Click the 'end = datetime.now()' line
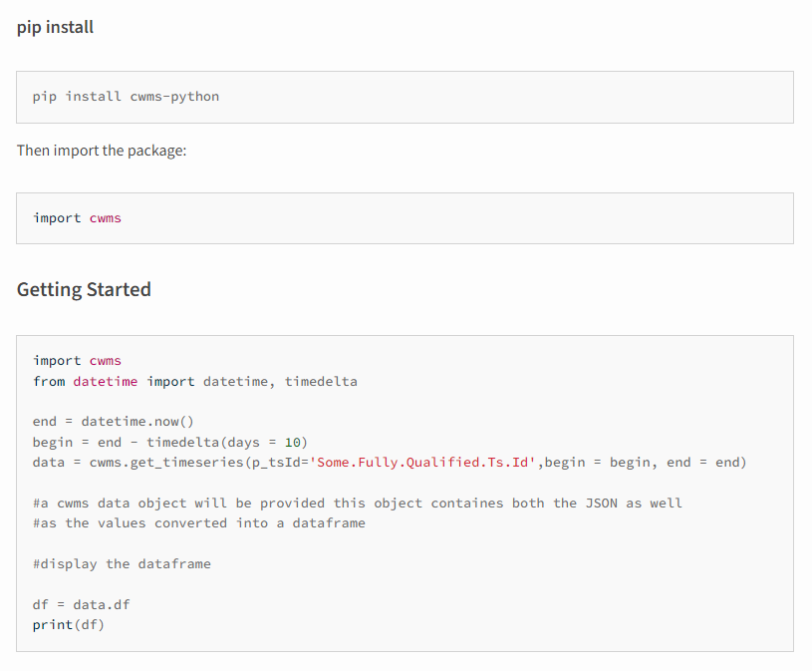 tap(114, 422)
